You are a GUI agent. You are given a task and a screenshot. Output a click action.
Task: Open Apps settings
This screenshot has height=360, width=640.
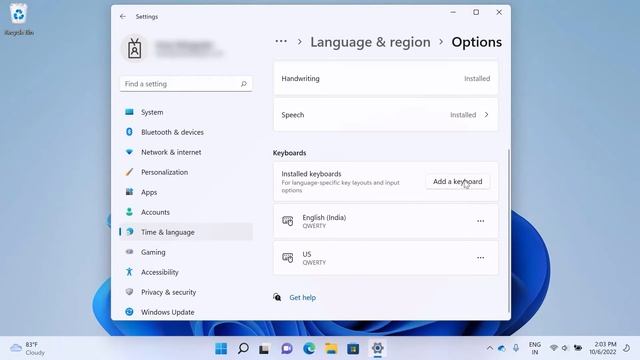click(186, 192)
